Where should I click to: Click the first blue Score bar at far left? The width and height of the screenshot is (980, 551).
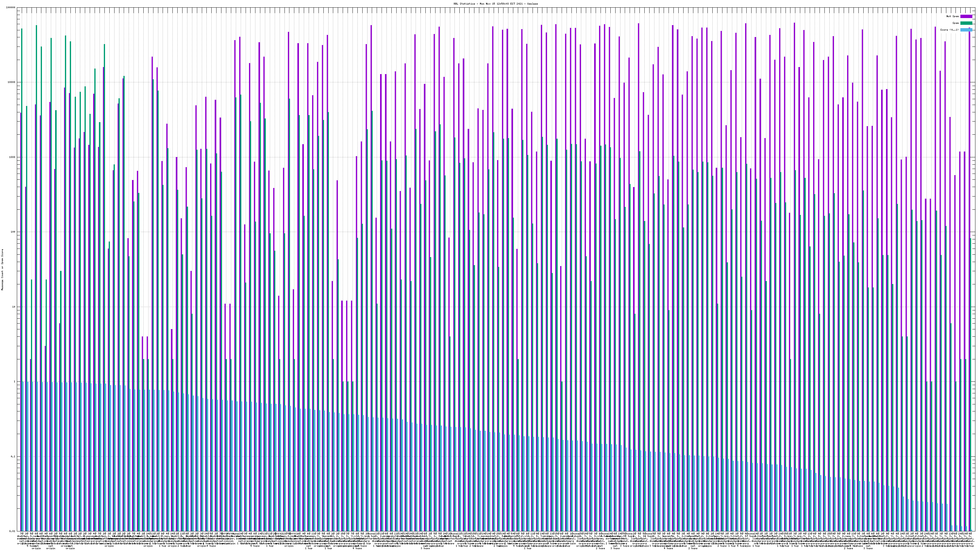coord(23,456)
